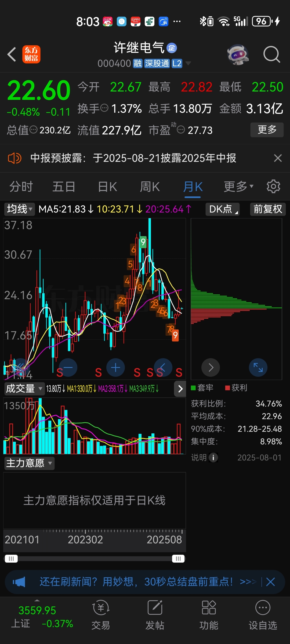Tap the battery 96 indicator
290x644 pixels.
(262, 21)
